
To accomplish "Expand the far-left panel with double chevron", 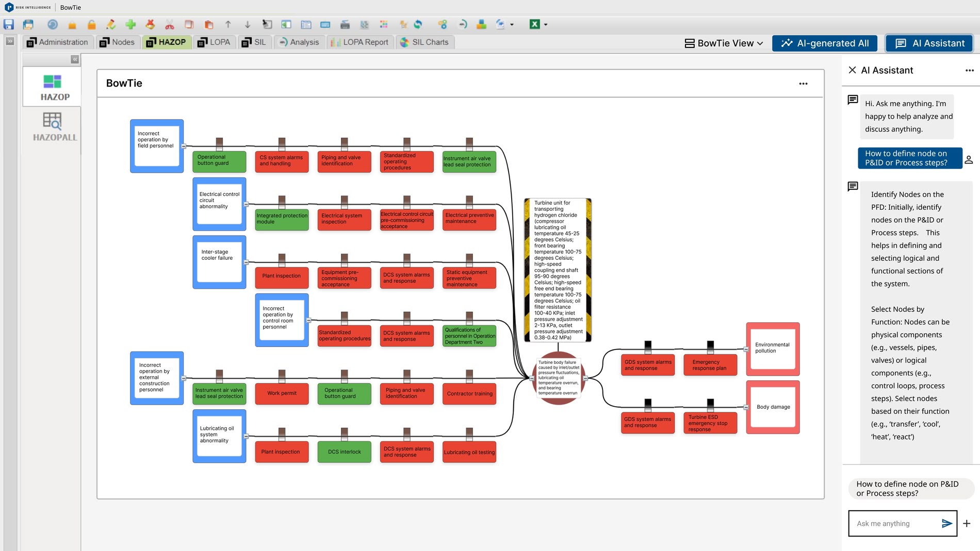I will tap(10, 41).
